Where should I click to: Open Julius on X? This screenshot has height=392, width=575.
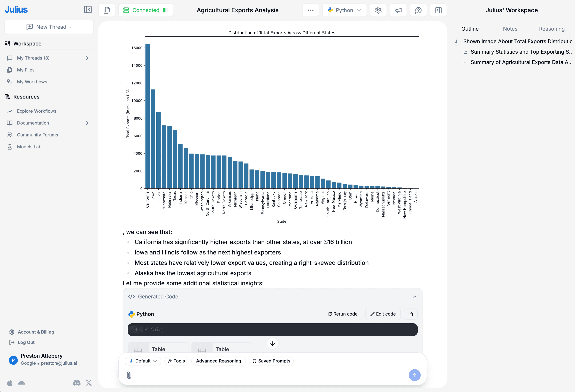(89, 383)
